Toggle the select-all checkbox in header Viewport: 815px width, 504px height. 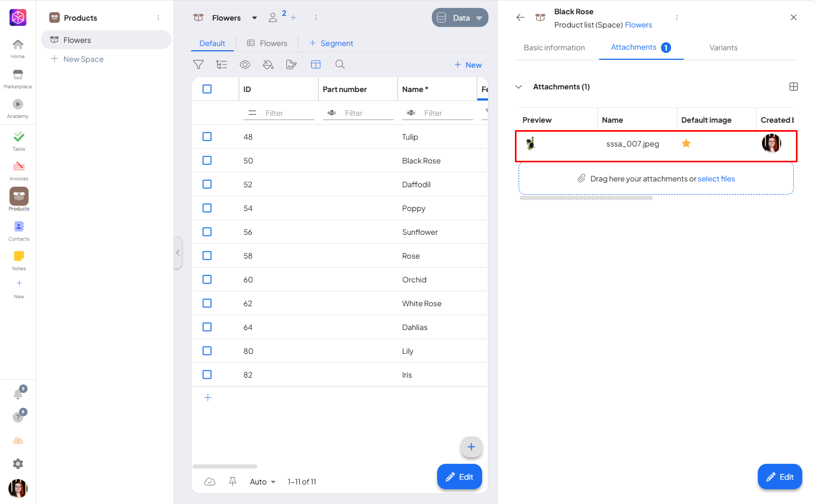click(207, 89)
